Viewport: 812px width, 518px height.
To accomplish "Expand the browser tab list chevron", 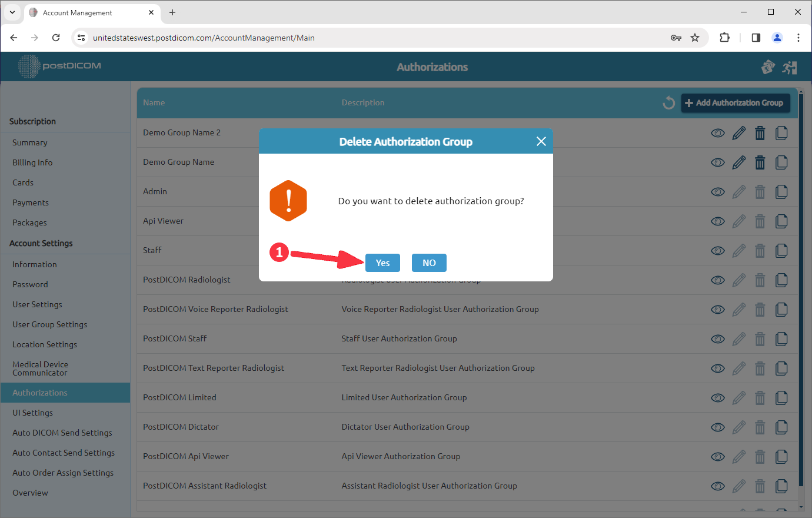I will [x=12, y=12].
